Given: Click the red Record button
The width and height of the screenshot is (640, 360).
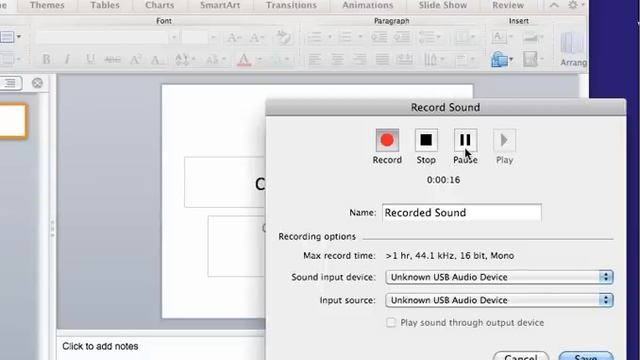Looking at the screenshot, I should click(387, 140).
